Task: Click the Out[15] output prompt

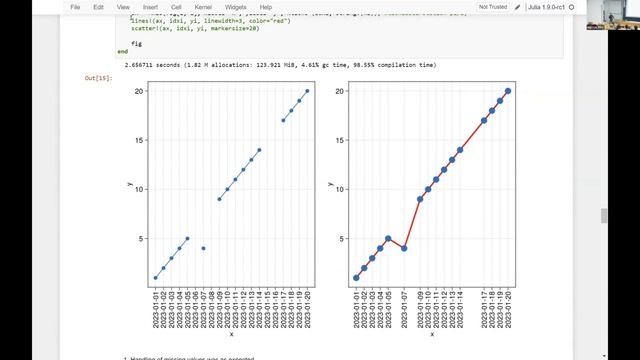Action: pyautogui.click(x=98, y=78)
